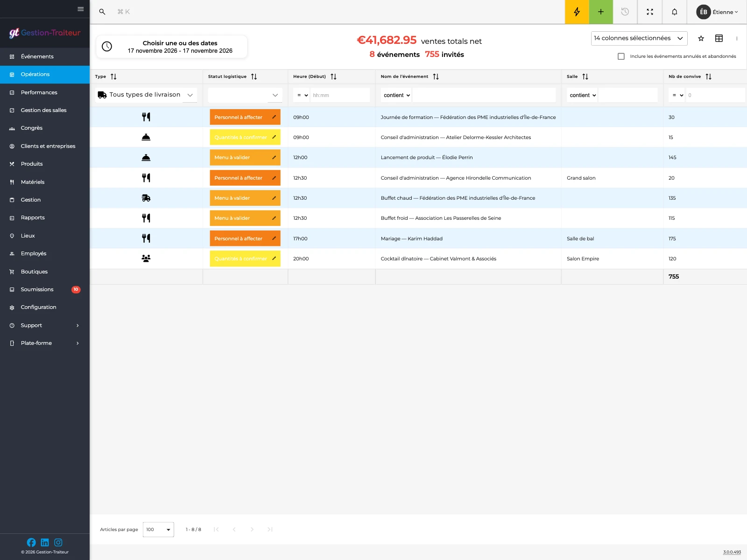Screen dimensions: 747x560
Task: Open the table layout icon
Action: click(719, 38)
